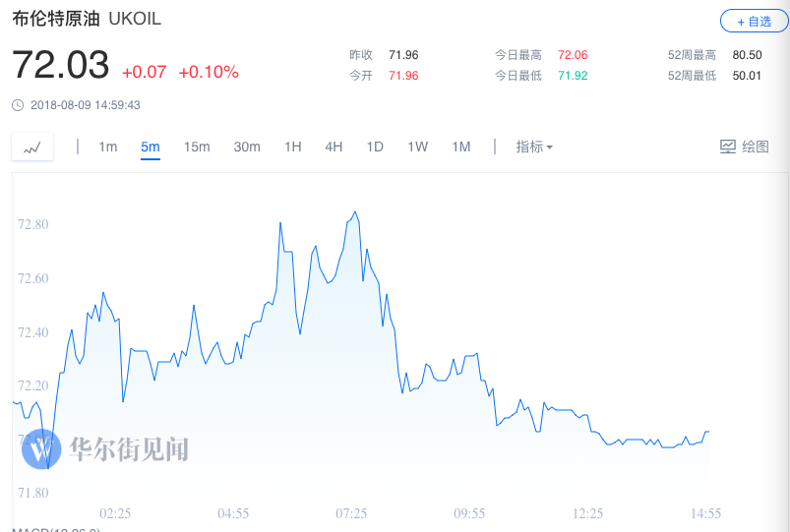Select the 1H interval
This screenshot has height=532, width=790.
[293, 147]
